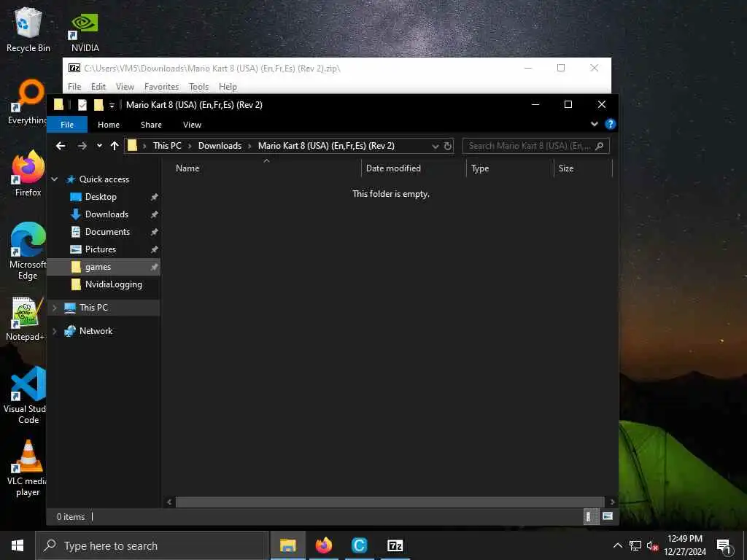Switch to details view layout icon
Viewport: 747px width, 560px height.
point(591,517)
